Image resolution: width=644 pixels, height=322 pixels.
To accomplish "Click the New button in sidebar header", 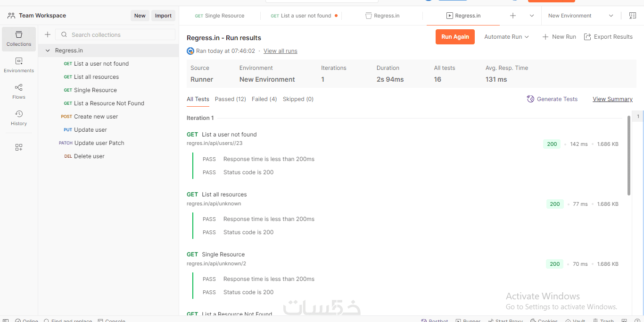I will pyautogui.click(x=140, y=16).
